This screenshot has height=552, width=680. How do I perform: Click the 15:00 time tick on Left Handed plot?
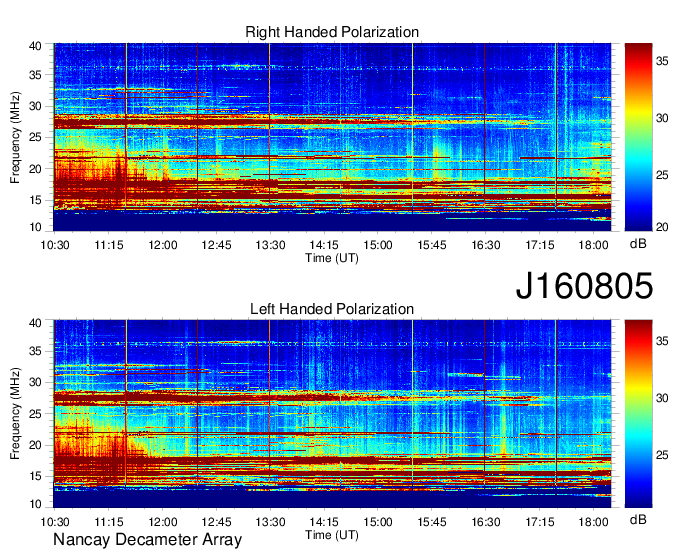click(378, 522)
